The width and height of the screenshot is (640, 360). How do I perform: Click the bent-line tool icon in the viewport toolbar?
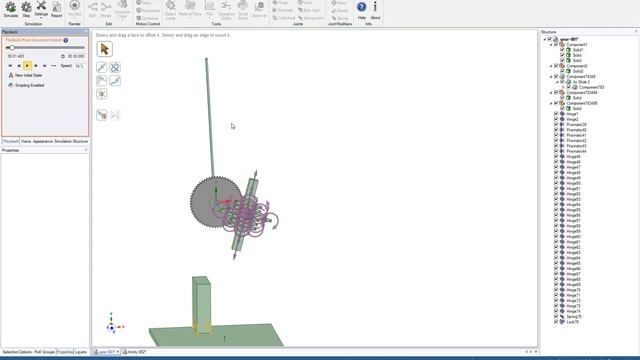[102, 81]
